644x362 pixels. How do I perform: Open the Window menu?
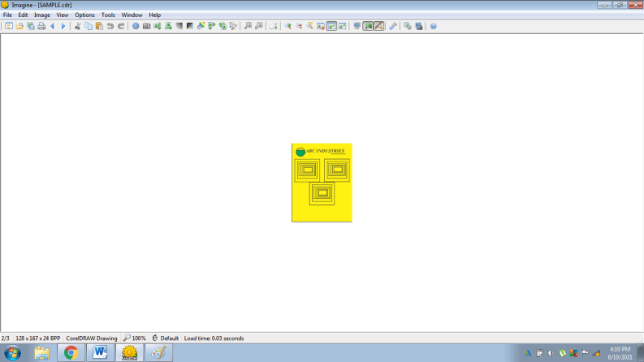point(132,15)
